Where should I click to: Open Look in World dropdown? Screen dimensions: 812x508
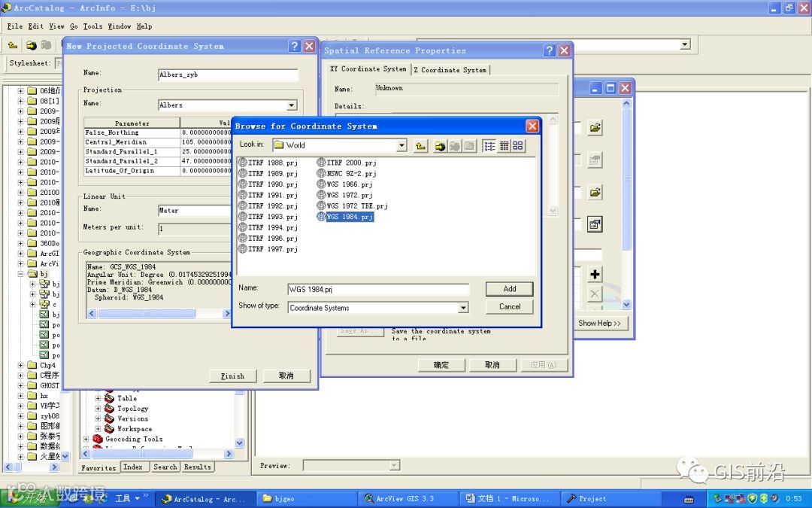[x=401, y=146]
